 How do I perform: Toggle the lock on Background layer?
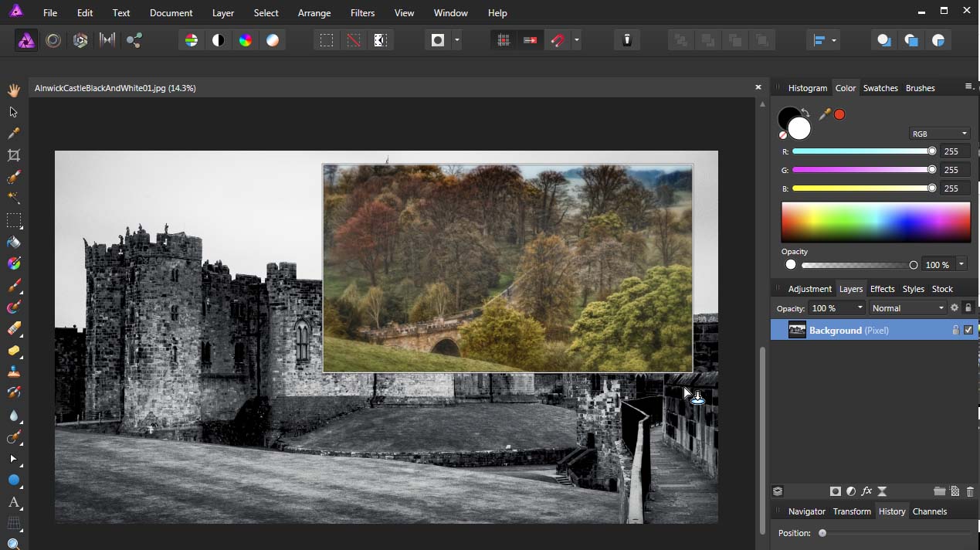click(955, 330)
